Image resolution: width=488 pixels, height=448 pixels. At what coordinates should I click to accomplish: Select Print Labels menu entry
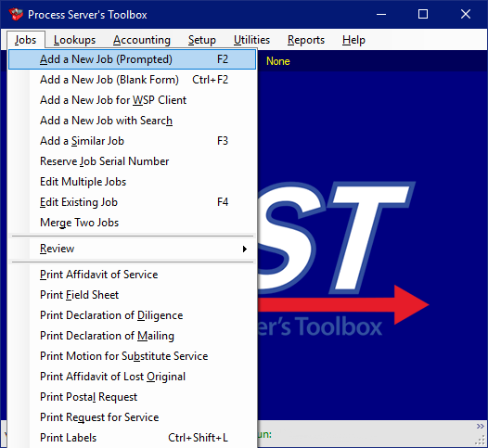point(133,438)
